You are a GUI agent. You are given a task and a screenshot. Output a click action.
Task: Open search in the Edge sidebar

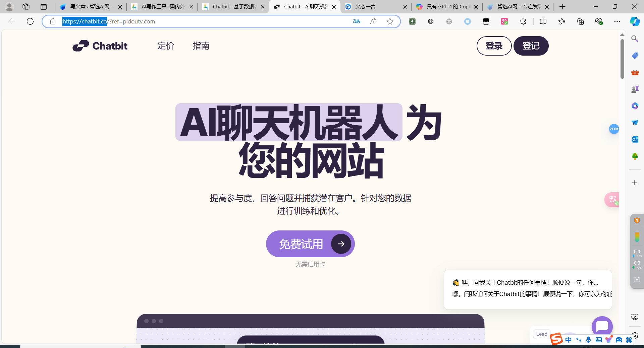tap(635, 39)
